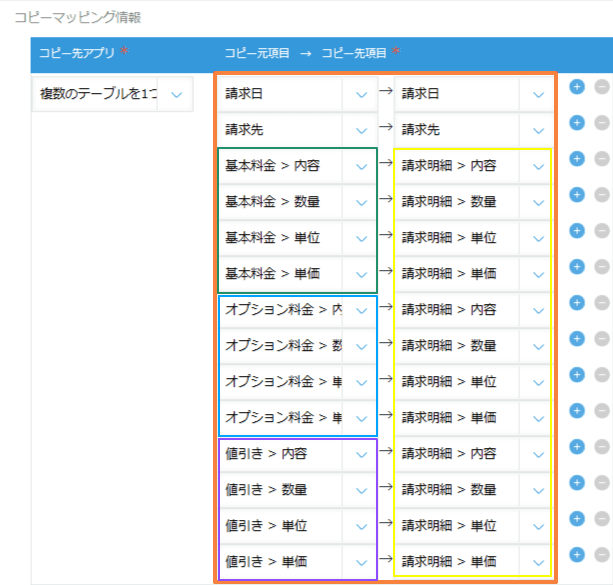Remove the 請求日 mapping row with minus icon
The width and height of the screenshot is (613, 585).
click(x=602, y=87)
